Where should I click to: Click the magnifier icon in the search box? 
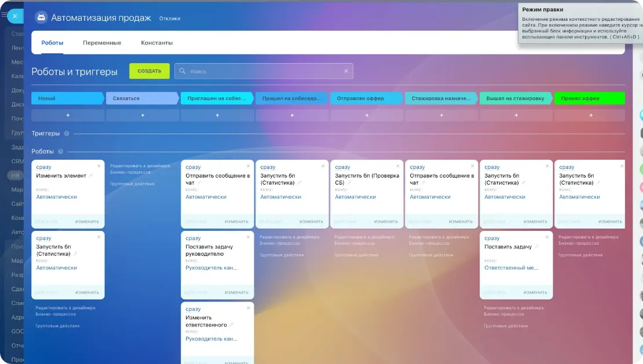[x=182, y=71]
